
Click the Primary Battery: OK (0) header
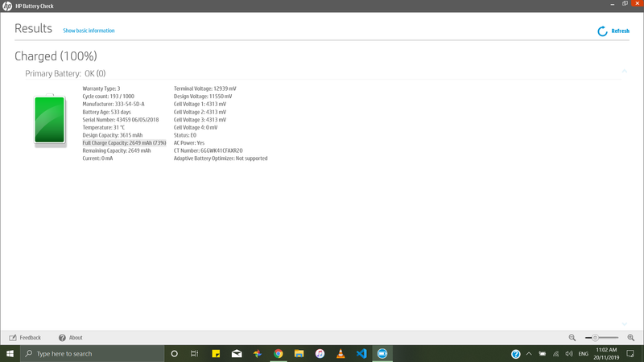[65, 73]
